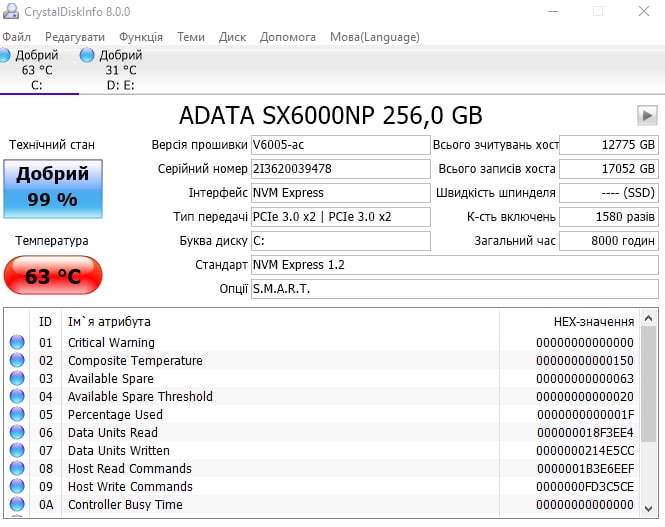Click the Critical Warning attribute name
The width and height of the screenshot is (665, 527).
pyautogui.click(x=111, y=342)
